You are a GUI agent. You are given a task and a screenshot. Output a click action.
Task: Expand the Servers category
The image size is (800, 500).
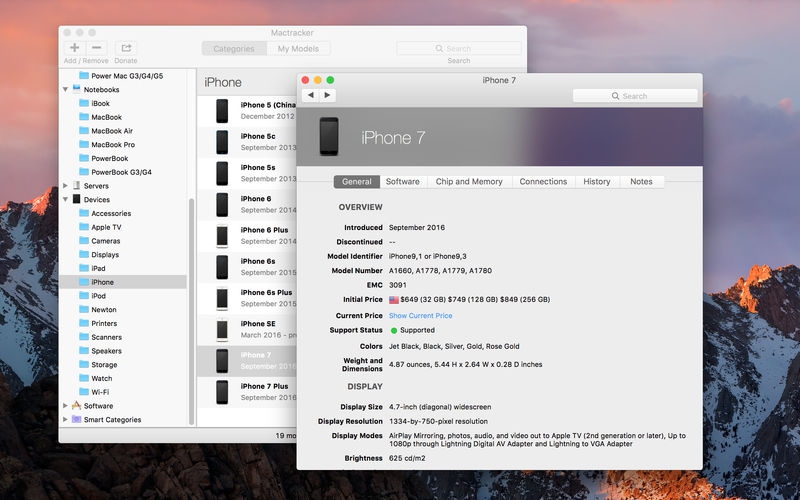tap(65, 185)
